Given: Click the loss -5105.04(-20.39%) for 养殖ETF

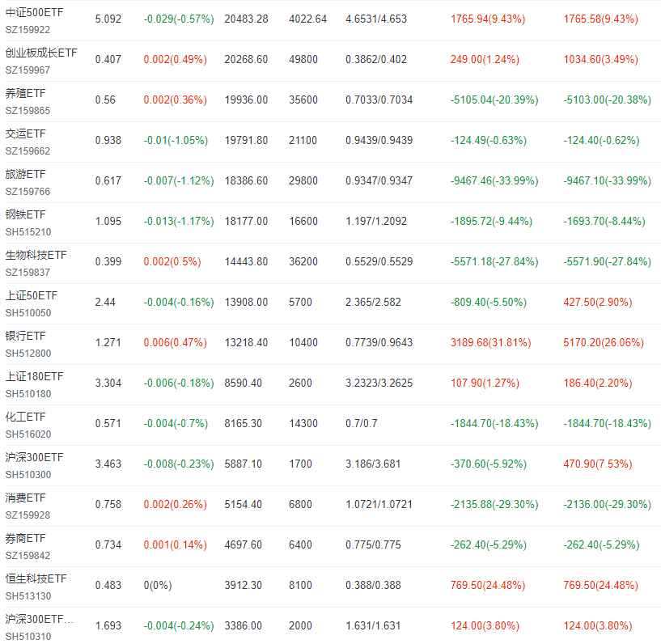Looking at the screenshot, I should [494, 100].
